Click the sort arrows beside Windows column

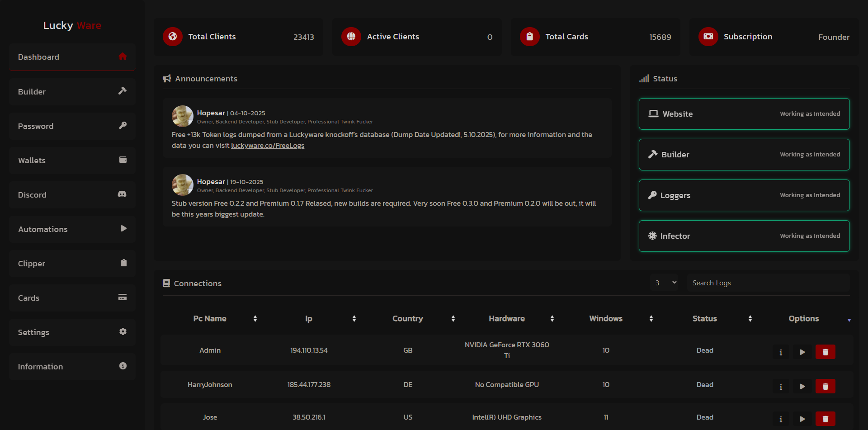[651, 319]
